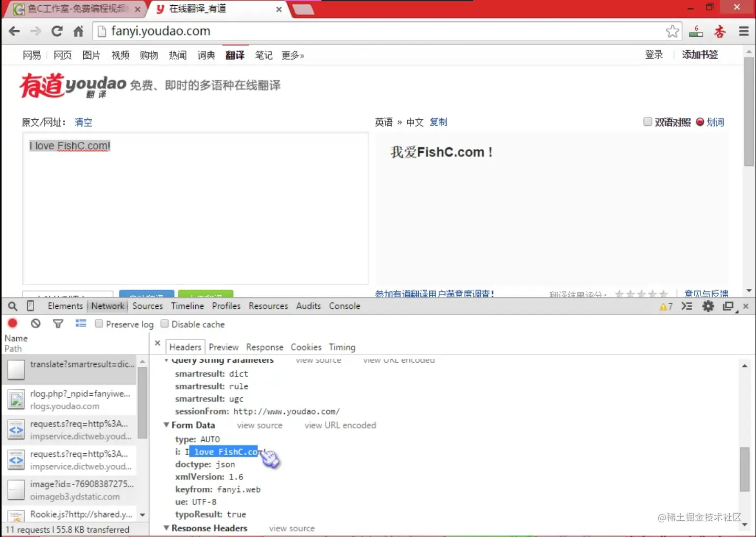Viewport: 756px width, 537px height.
Task: Click view source beside Form Data
Action: click(x=260, y=425)
